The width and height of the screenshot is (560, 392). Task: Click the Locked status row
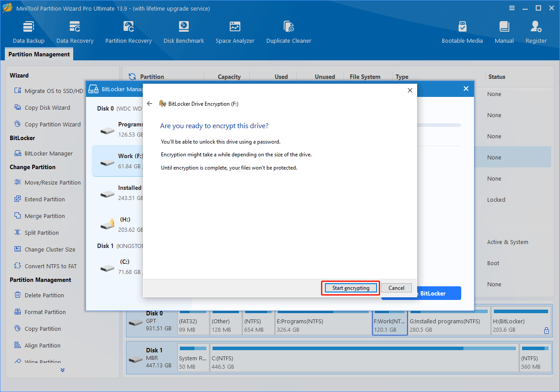(x=496, y=200)
